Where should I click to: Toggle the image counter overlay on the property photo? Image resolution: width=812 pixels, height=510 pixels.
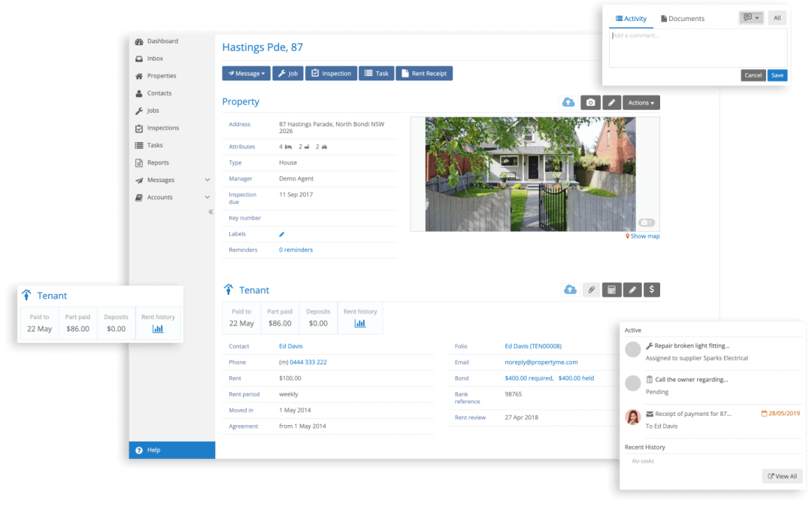[x=645, y=222]
